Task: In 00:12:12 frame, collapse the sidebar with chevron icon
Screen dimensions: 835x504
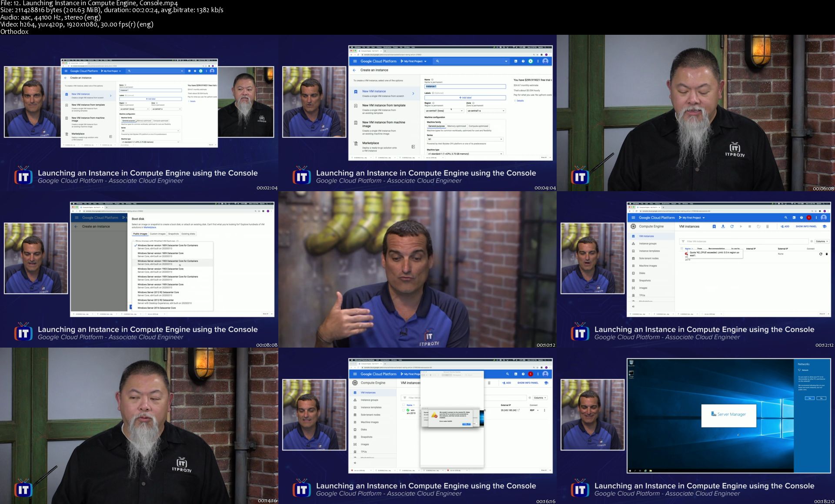Action: pyautogui.click(x=633, y=306)
